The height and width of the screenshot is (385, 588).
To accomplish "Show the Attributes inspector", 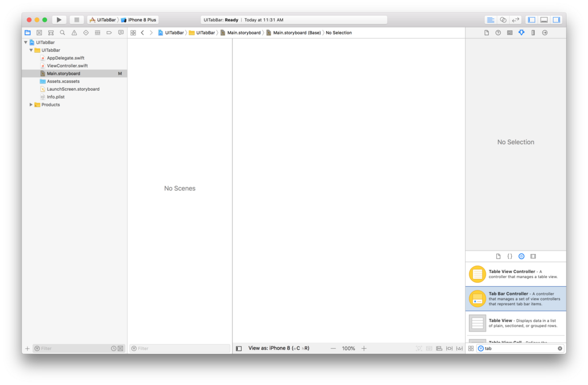I will click(x=521, y=33).
